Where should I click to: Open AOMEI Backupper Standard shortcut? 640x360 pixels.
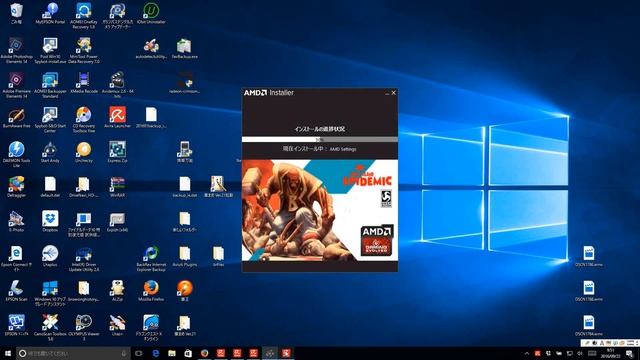[x=50, y=85]
